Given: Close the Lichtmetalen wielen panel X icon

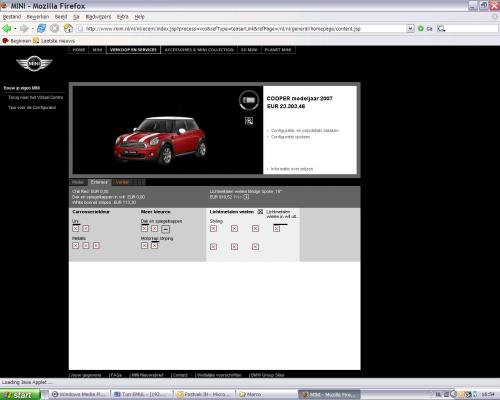Looking at the screenshot, I should 260,212.
